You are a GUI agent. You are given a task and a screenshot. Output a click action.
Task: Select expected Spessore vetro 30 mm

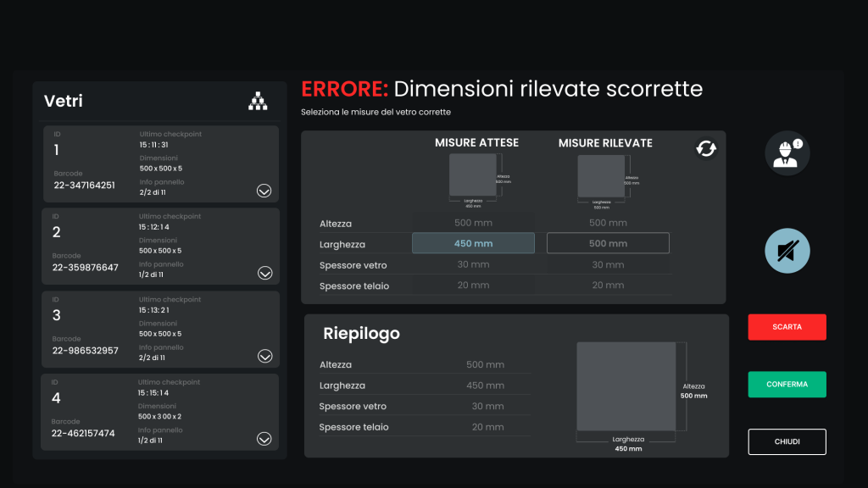coord(473,264)
